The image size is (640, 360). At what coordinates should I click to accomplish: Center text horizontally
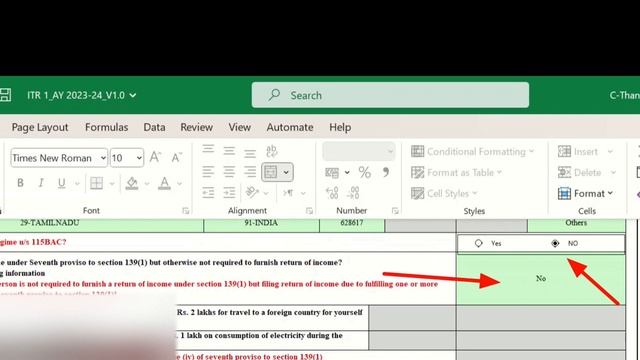coord(229,172)
